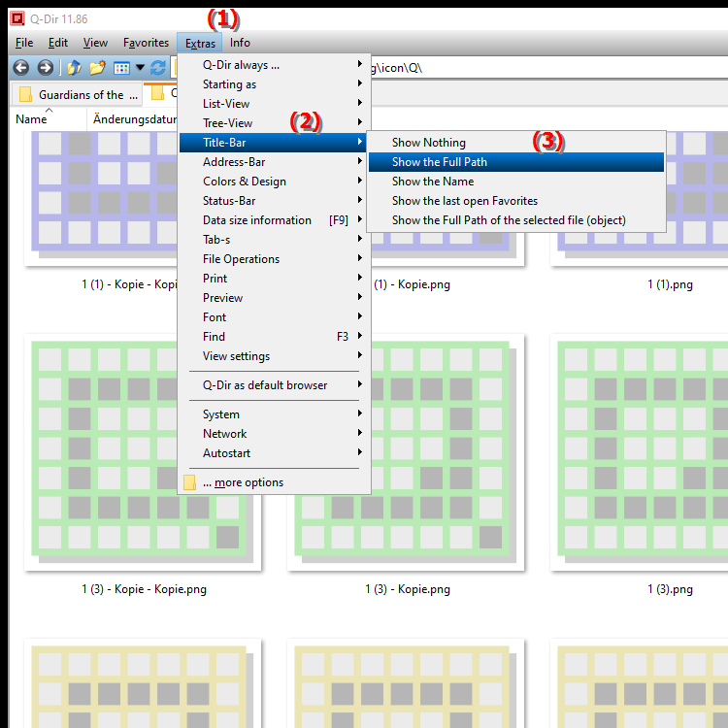
Task: Open the Favorites menu
Action: (146, 43)
